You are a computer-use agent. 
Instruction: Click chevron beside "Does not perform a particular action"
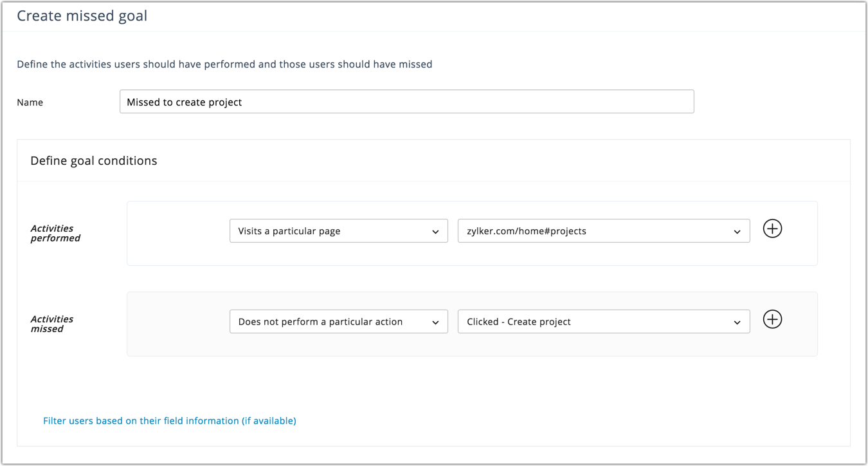(x=435, y=322)
